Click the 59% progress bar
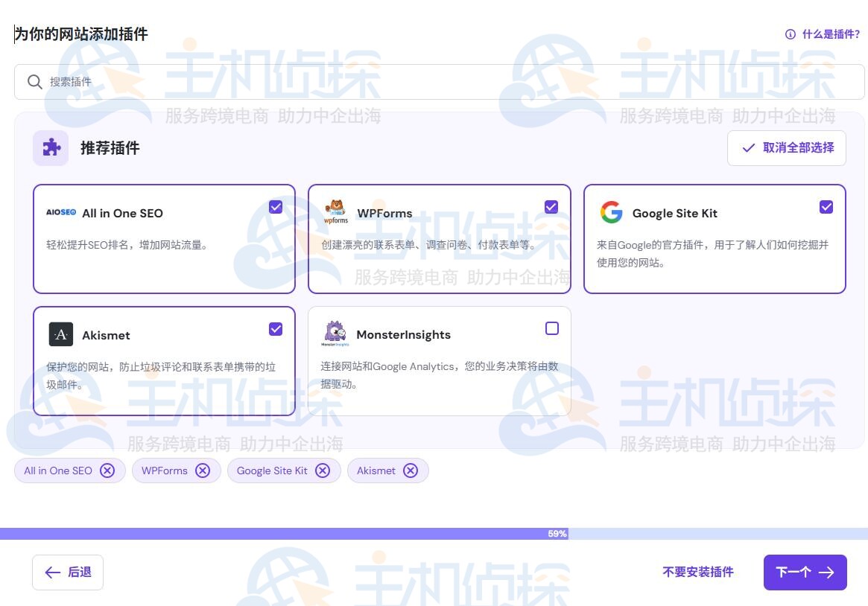The width and height of the screenshot is (868, 606). point(432,533)
